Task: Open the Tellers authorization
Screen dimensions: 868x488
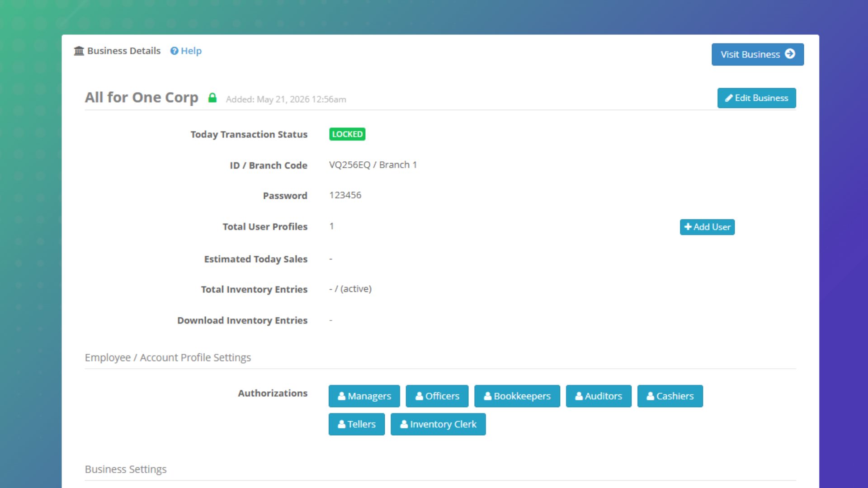Action: [x=357, y=424]
